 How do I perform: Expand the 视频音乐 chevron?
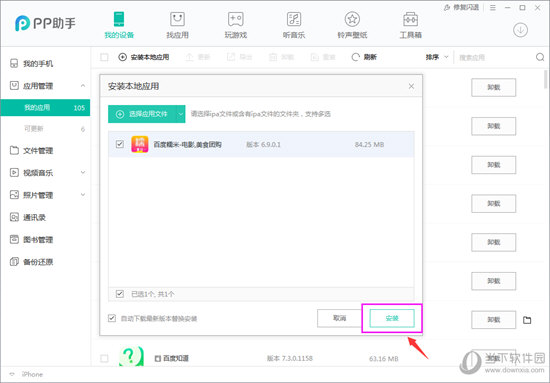[83, 172]
